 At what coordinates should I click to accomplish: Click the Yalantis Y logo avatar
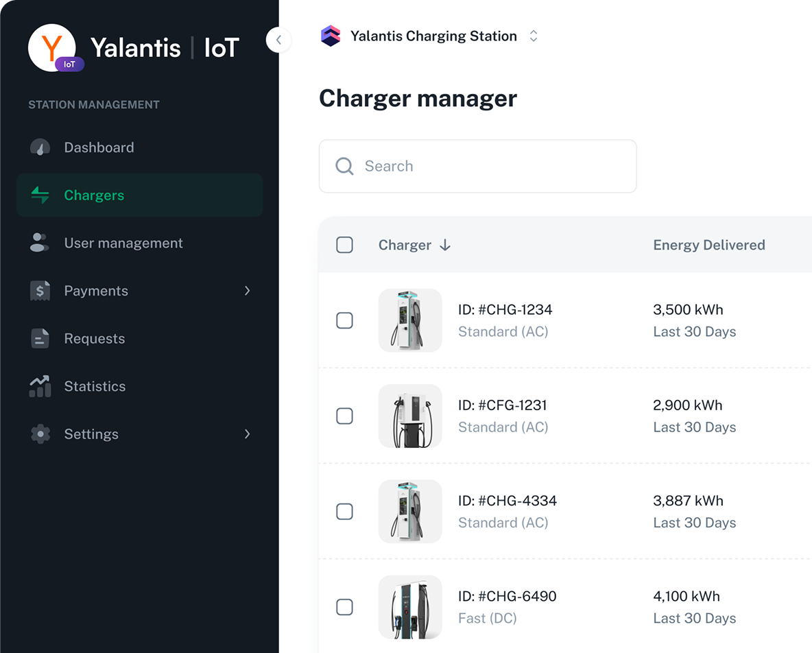[x=52, y=48]
